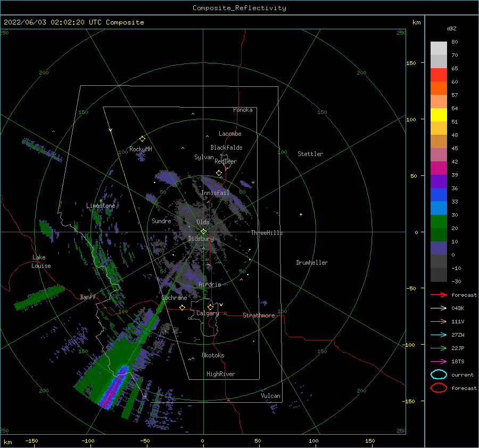
Task: Click the Lacombe label
Action: point(230,134)
